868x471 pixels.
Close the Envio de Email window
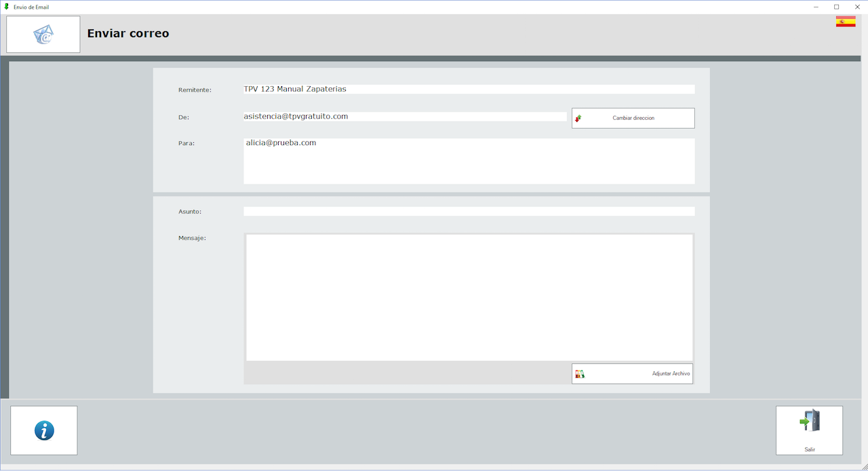pyautogui.click(x=857, y=7)
